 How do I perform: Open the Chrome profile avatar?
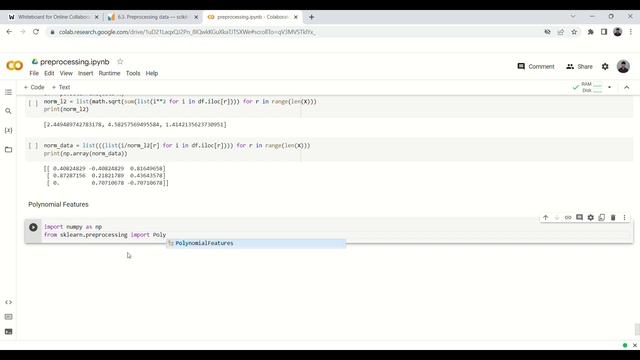[x=618, y=32]
